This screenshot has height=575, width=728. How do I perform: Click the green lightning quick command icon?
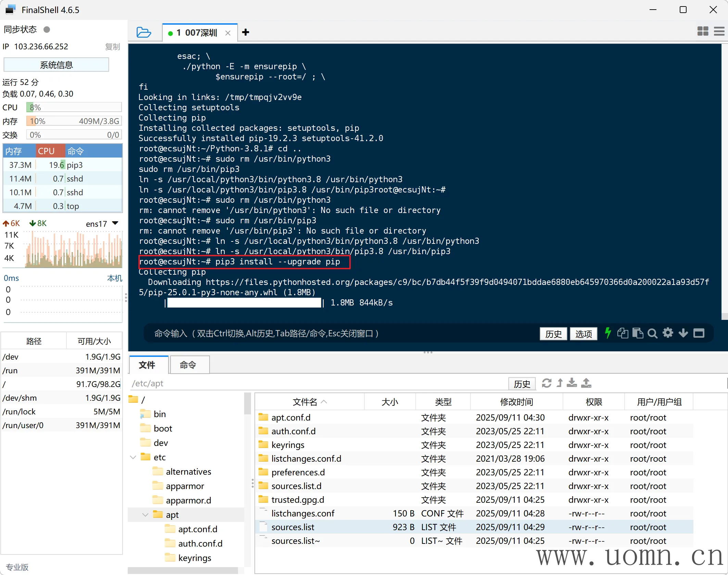tap(608, 333)
